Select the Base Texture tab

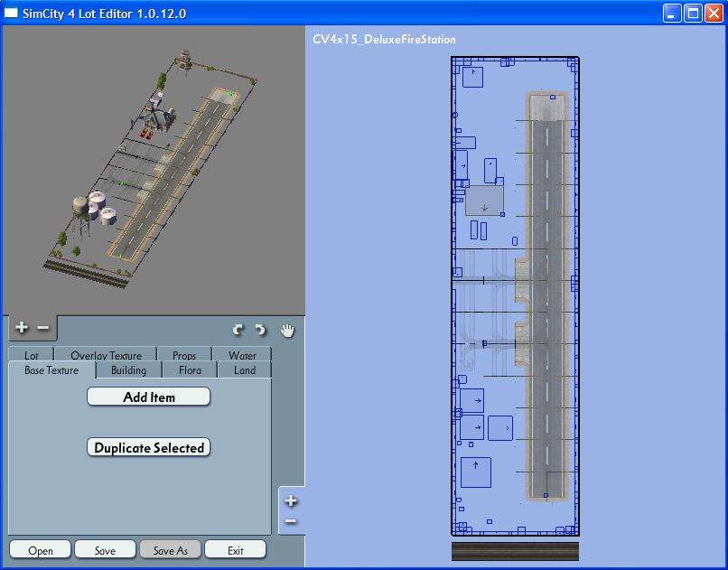click(x=51, y=370)
